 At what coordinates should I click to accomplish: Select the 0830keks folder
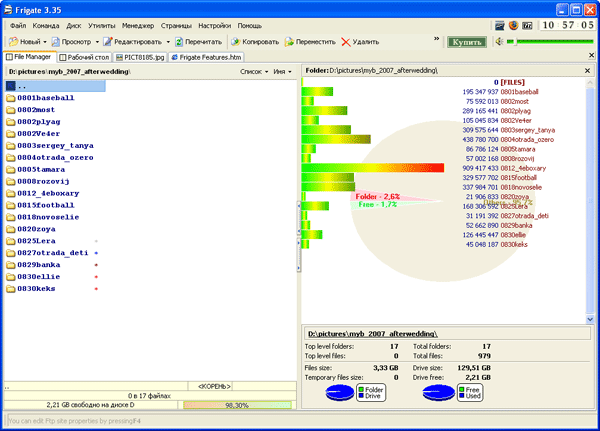coord(31,288)
